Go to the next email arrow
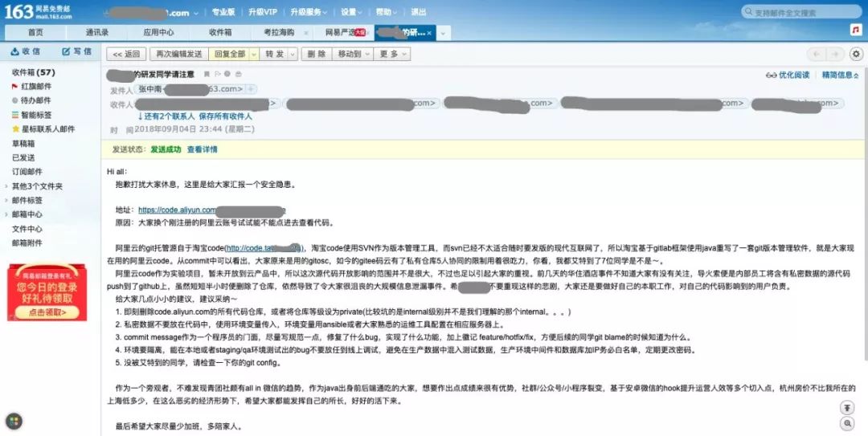The image size is (868, 436). click(835, 55)
